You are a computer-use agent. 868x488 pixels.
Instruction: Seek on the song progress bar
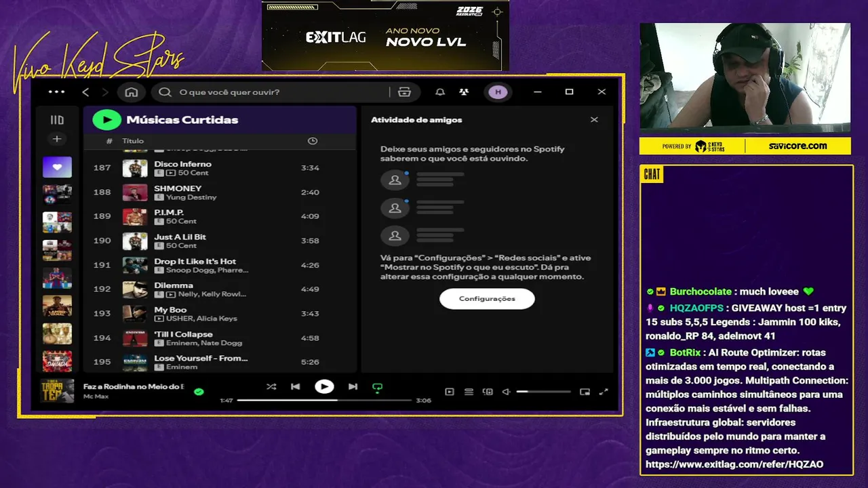(x=324, y=401)
